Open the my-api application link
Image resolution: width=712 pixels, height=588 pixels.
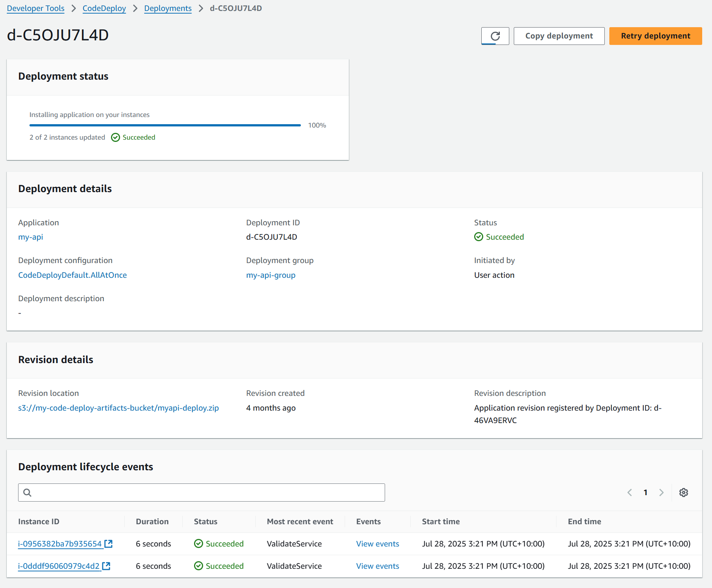[x=31, y=237]
